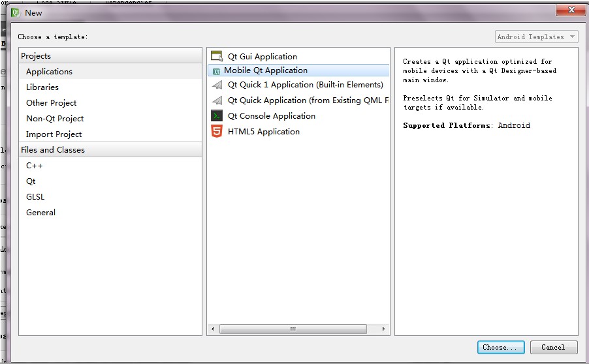The image size is (589, 364).
Task: Open the Android Templates dropdown
Action: (x=536, y=37)
